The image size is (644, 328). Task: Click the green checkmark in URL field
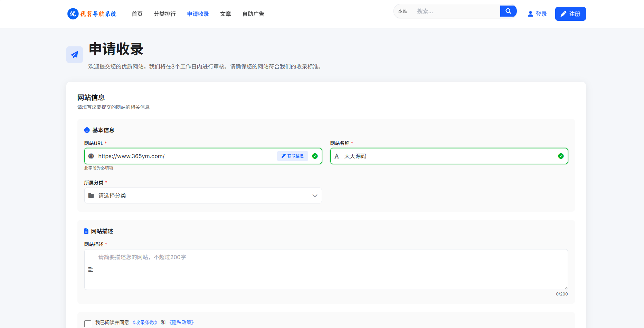click(315, 156)
